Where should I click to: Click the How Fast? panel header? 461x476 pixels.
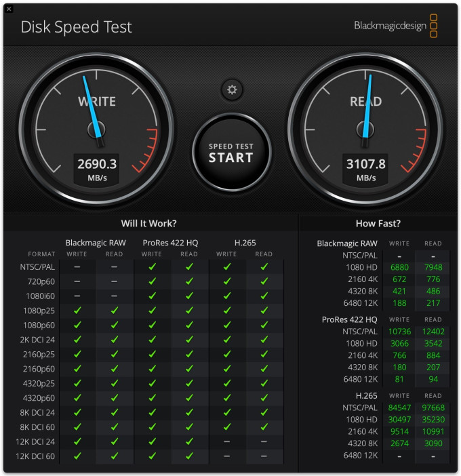point(378,224)
